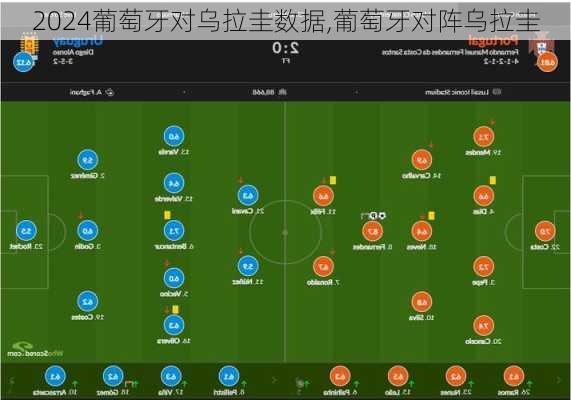This screenshot has height=400, width=571.
Task: Click the yellow card icon above Bentancur
Action: pyautogui.click(x=168, y=215)
